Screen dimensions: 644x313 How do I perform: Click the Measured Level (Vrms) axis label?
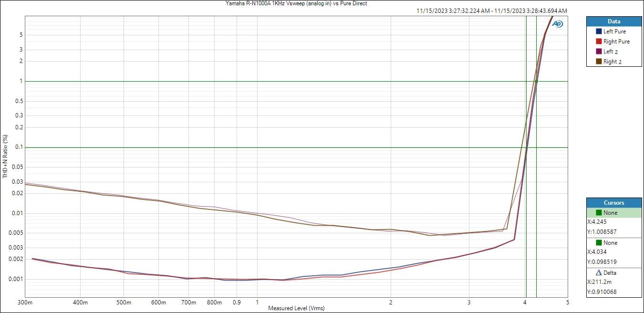click(x=296, y=308)
